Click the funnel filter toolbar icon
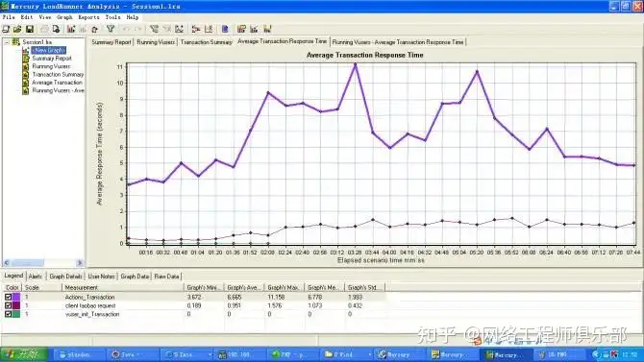Viewport: 644px width, 362px height. pyautogui.click(x=111, y=29)
